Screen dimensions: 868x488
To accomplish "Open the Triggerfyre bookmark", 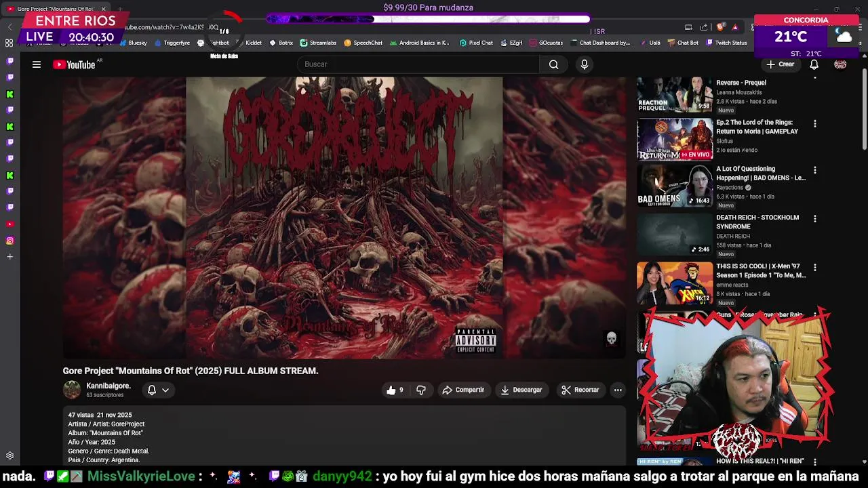I will coord(172,43).
